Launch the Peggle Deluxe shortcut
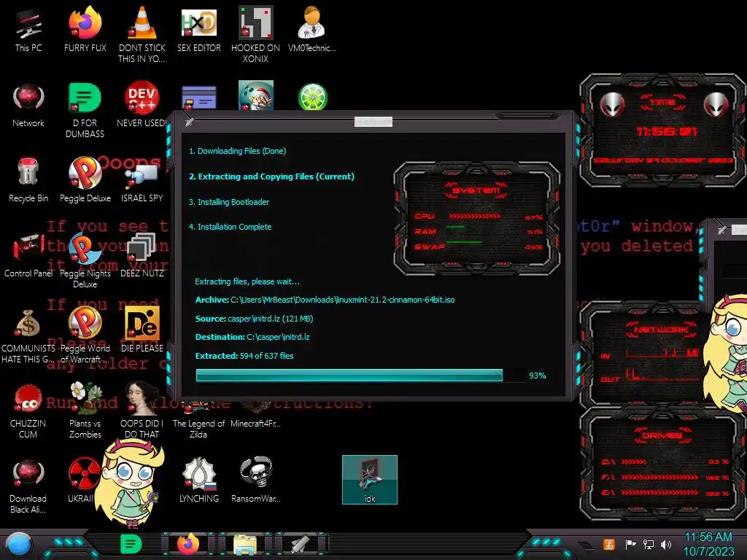 (x=85, y=180)
